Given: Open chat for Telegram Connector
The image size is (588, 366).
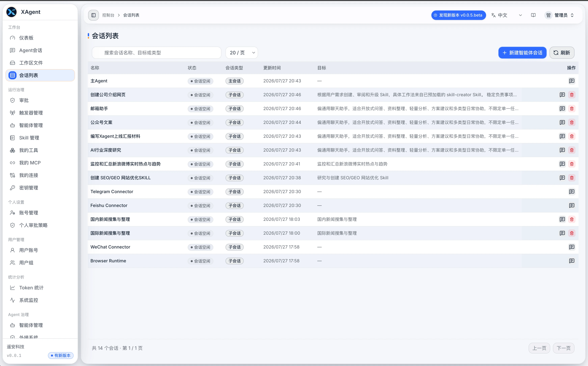Looking at the screenshot, I should [572, 191].
